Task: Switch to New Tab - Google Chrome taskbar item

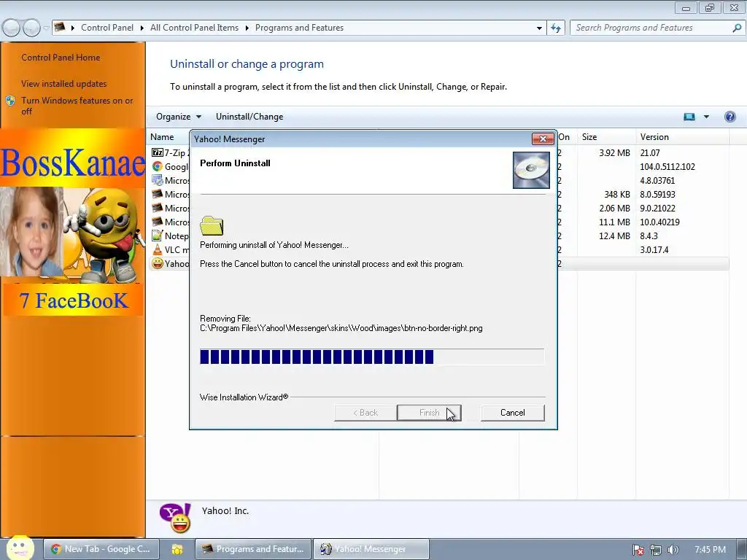Action: (x=101, y=549)
